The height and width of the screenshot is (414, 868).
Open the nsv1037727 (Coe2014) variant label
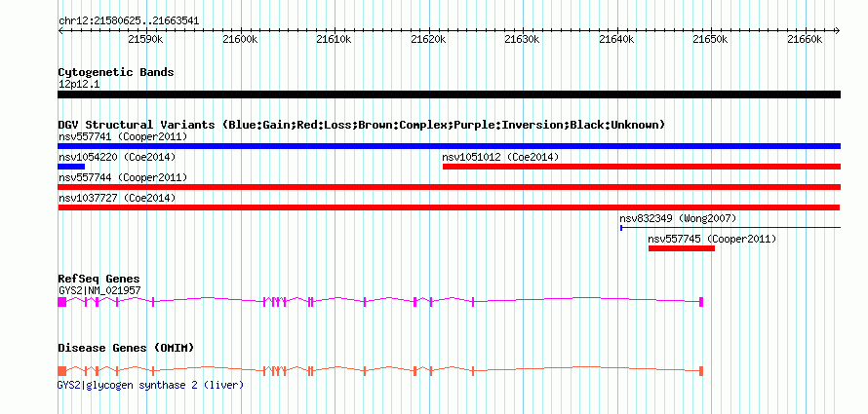(x=117, y=198)
